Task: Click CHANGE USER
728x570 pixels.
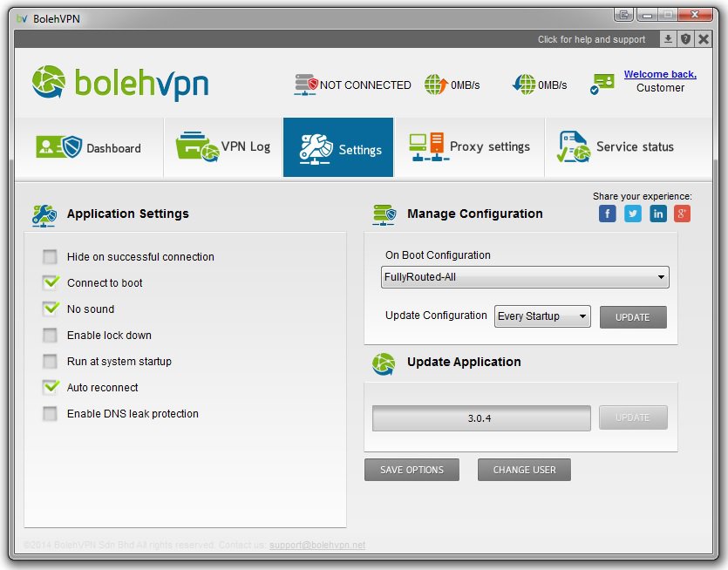Action: [524, 470]
